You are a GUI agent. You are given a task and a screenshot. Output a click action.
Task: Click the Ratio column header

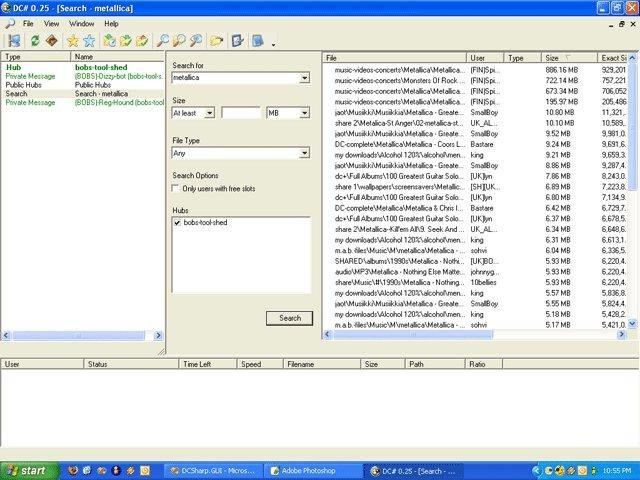[484, 364]
